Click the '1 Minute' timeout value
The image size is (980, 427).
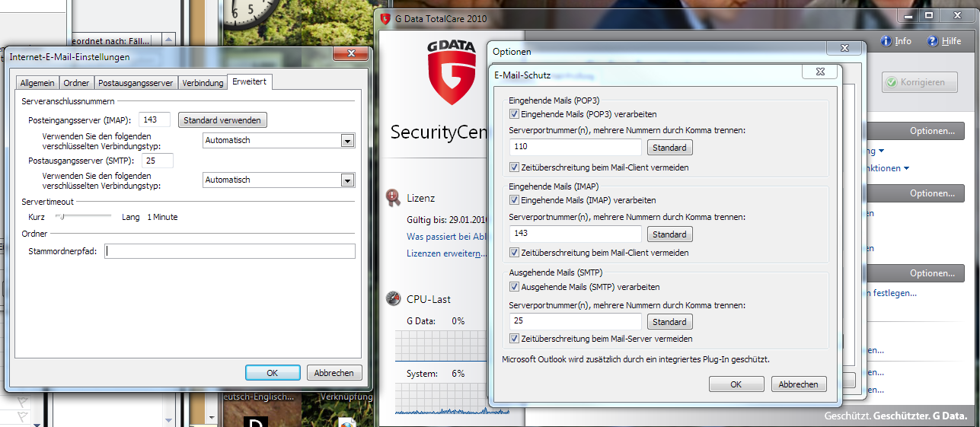tap(162, 217)
